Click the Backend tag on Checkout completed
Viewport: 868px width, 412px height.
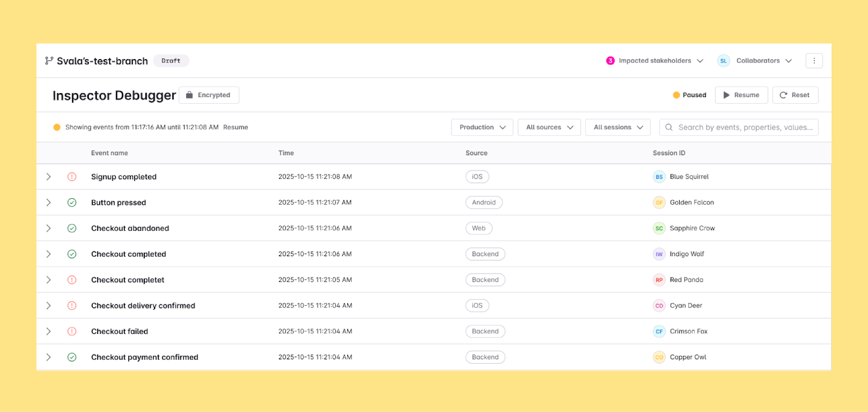coord(485,254)
